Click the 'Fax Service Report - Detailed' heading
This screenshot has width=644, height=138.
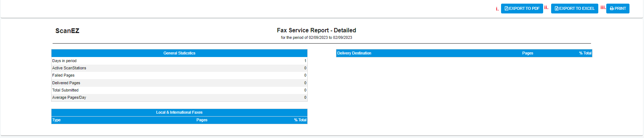click(x=316, y=30)
